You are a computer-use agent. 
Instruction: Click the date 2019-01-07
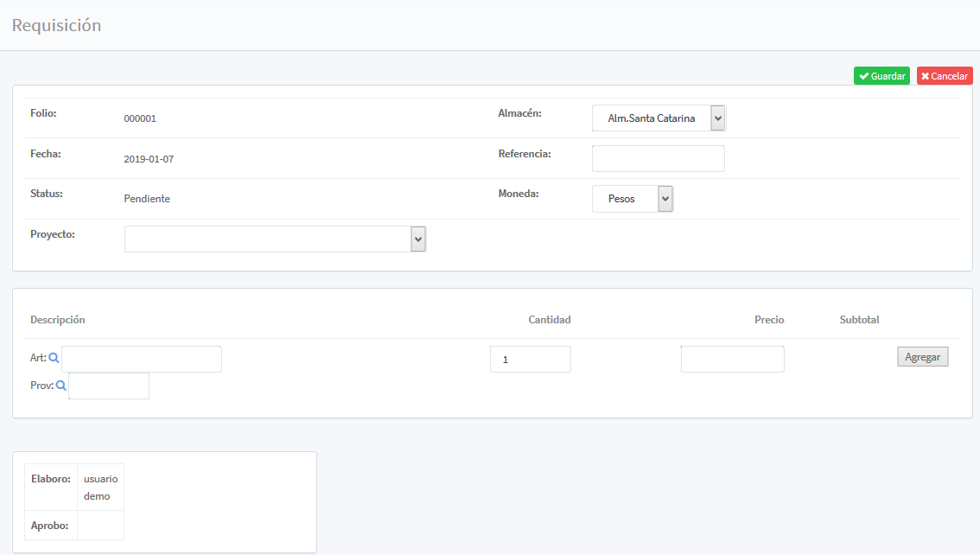click(149, 160)
